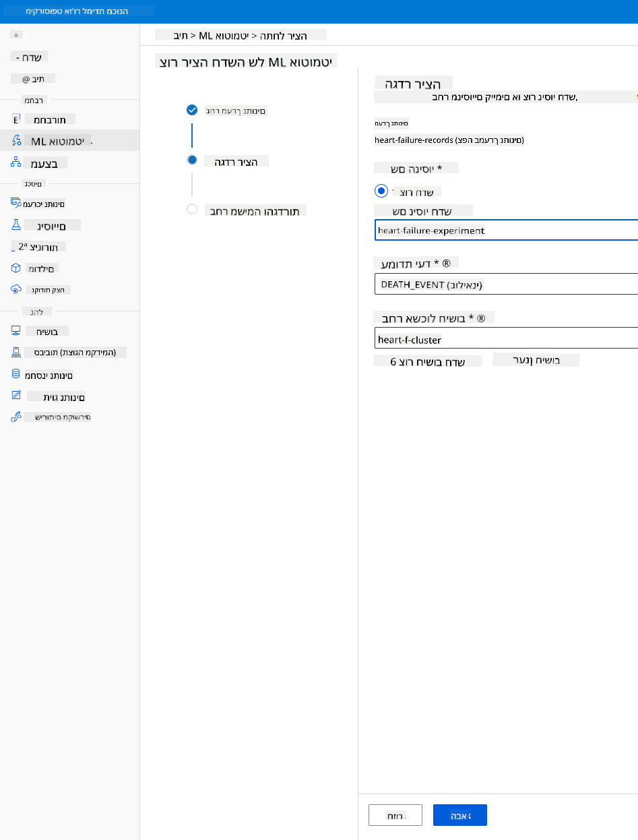Open the Datastores cylinder icon
The width and height of the screenshot is (638, 840).
point(16,374)
